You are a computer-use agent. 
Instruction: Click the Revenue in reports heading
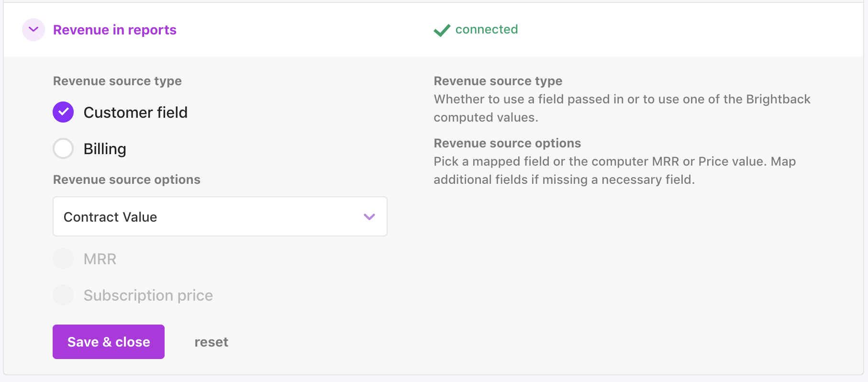(x=114, y=30)
